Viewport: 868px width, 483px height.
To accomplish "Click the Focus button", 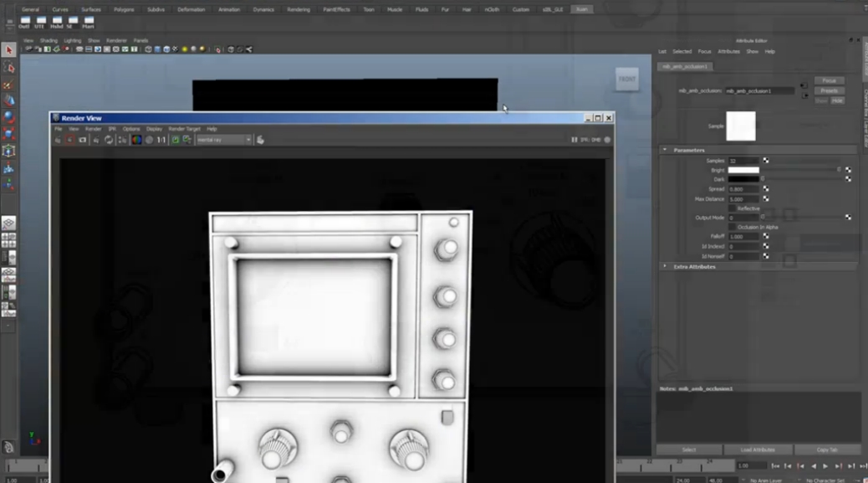I will (829, 81).
